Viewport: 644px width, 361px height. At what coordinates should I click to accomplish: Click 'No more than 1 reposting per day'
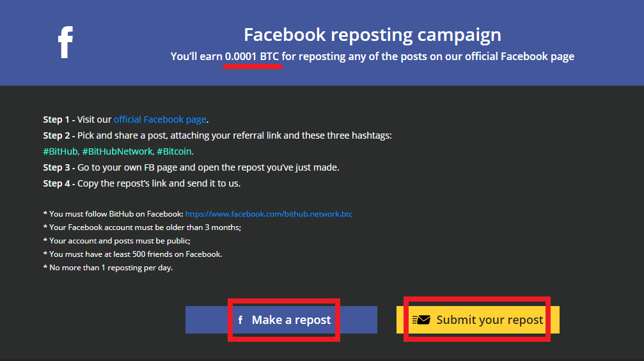[108, 268]
